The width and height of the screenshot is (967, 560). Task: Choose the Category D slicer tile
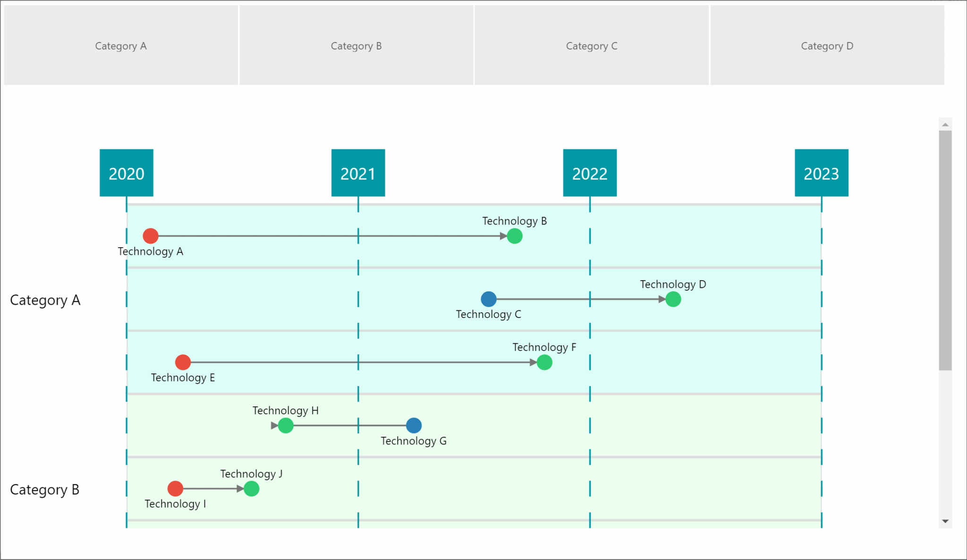click(x=827, y=46)
